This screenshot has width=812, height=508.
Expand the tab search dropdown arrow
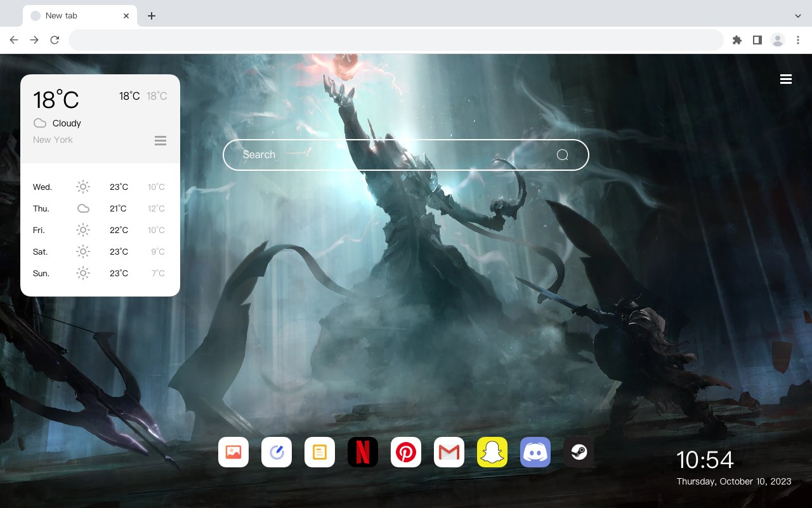click(x=798, y=16)
